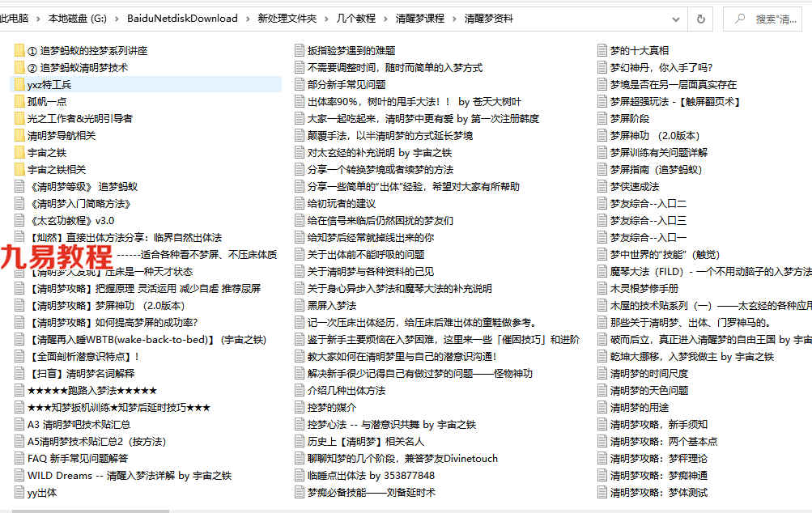This screenshot has height=513, width=812.
Task: Go to 本地磁盘 (G:) in breadcrumb
Action: 77,19
